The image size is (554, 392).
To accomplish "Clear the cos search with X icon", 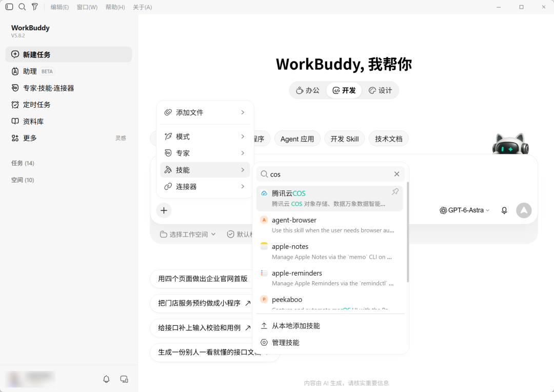I will 397,174.
